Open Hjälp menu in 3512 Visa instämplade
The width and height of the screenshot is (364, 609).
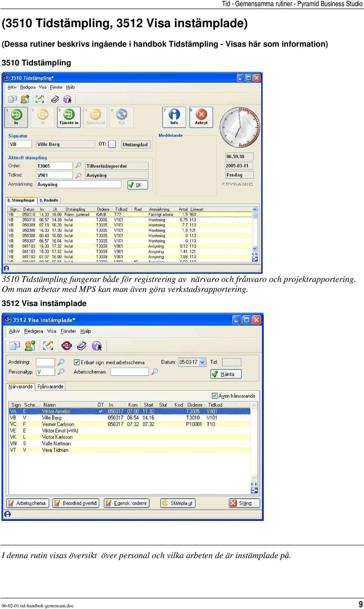pyautogui.click(x=86, y=331)
